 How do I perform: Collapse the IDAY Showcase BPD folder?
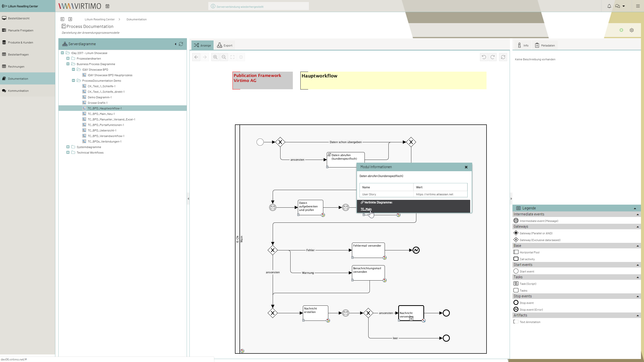coord(73,70)
